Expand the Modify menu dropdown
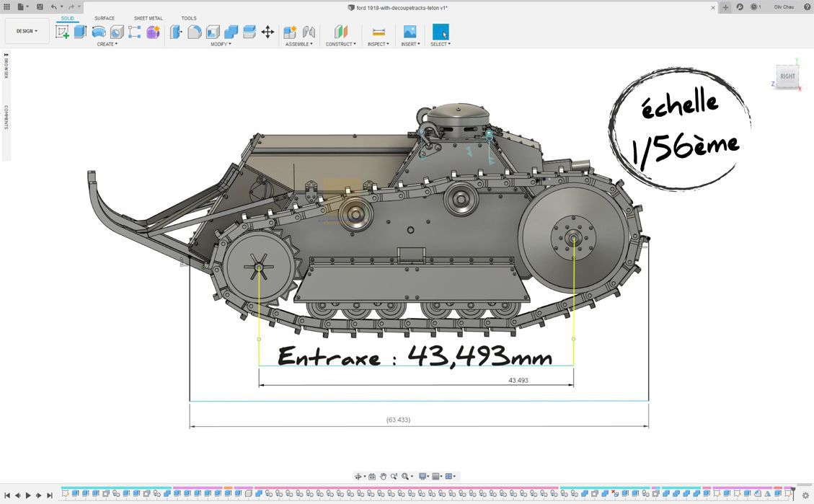Image resolution: width=814 pixels, height=504 pixels. [x=221, y=44]
